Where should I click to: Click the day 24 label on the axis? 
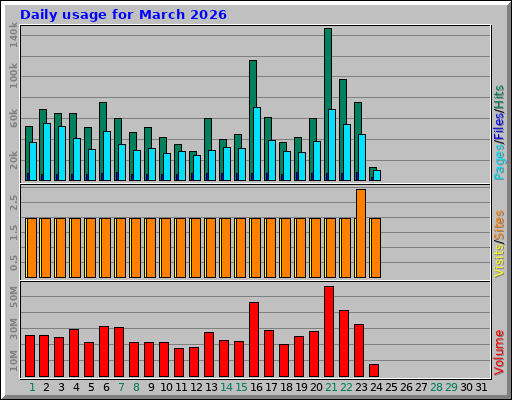point(376,387)
